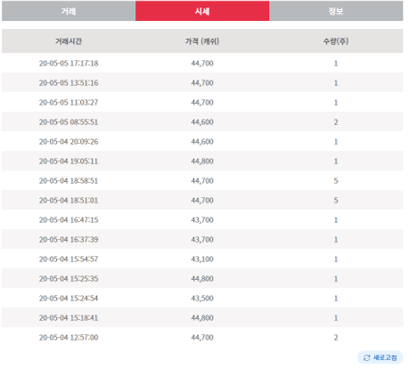Select timestamp 20-05-04 19:05:11
This screenshot has height=371, width=408.
(69, 161)
